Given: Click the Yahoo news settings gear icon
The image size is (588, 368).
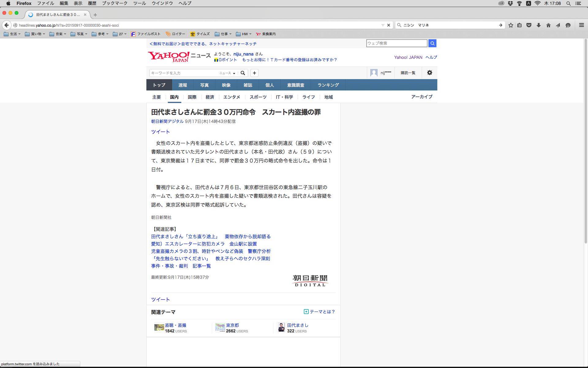Looking at the screenshot, I should (x=429, y=73).
